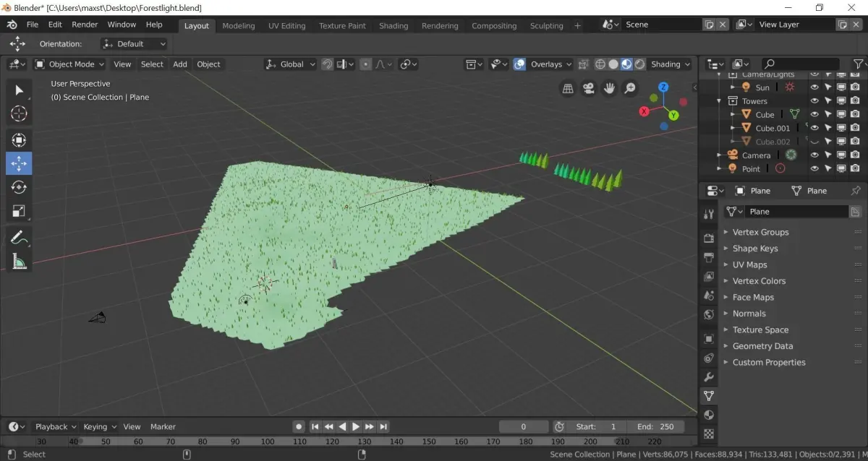Toggle Towers collection eye visibility
The height and width of the screenshot is (461, 868).
coord(814,101)
